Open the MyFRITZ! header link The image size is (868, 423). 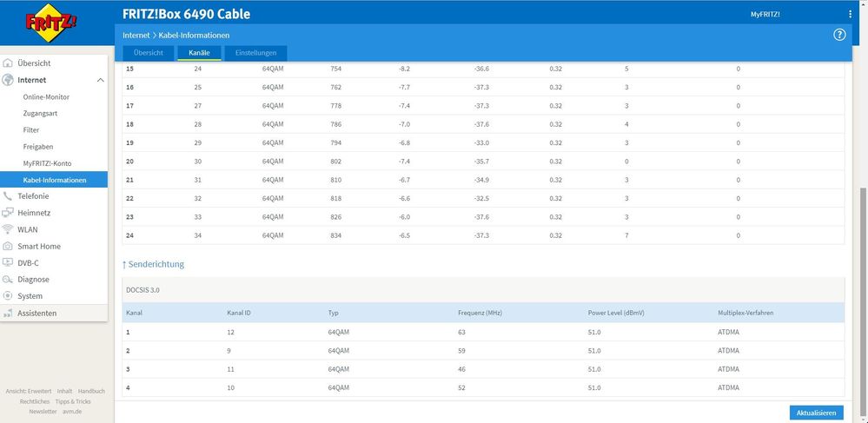pyautogui.click(x=765, y=15)
